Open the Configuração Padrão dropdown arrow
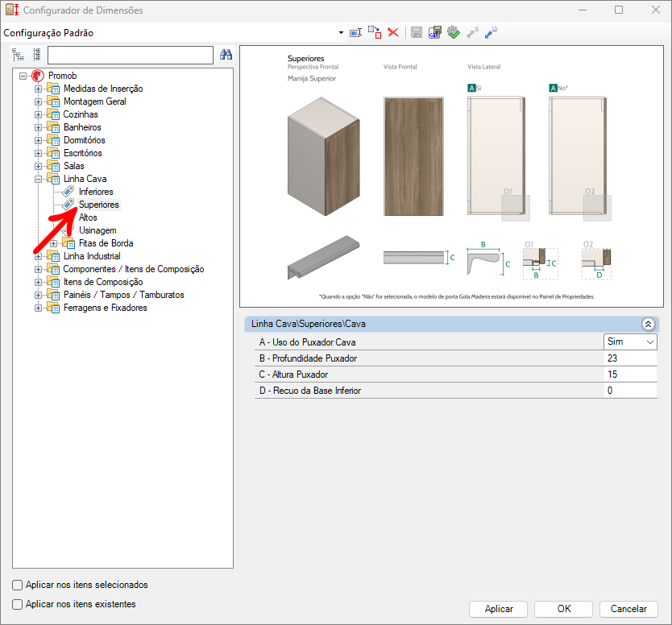Image resolution: width=672 pixels, height=625 pixels. coord(342,33)
